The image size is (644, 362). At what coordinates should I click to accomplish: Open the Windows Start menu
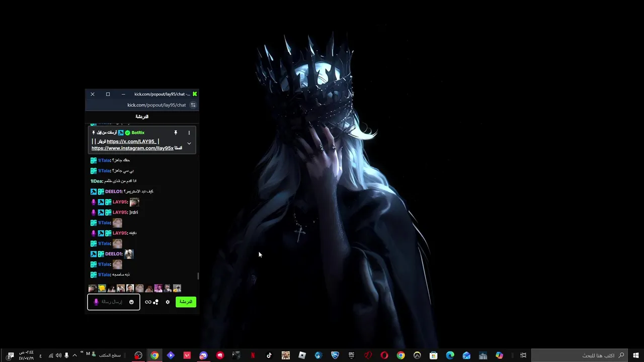[636, 355]
